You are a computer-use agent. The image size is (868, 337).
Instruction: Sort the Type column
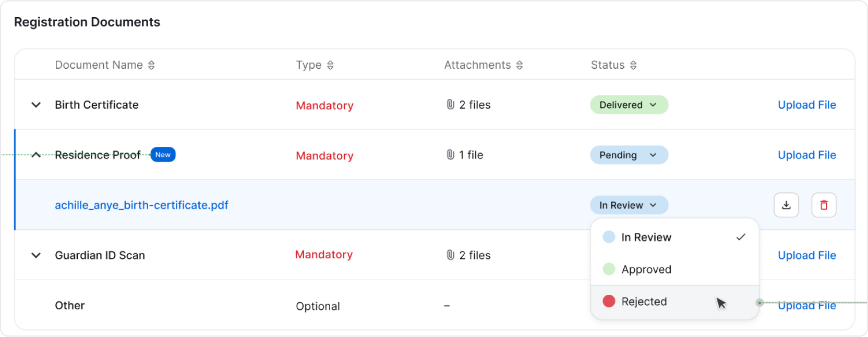coord(330,65)
